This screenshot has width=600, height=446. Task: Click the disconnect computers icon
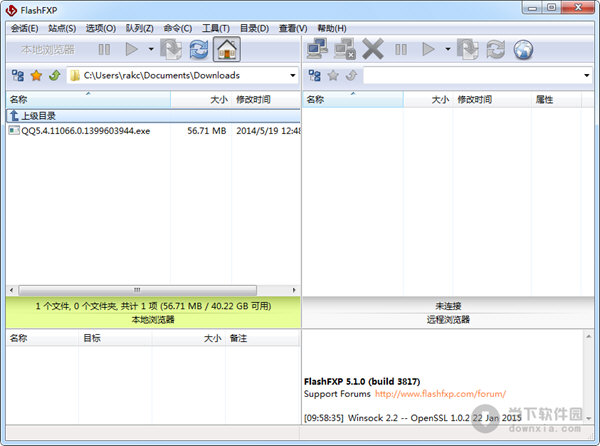(345, 49)
